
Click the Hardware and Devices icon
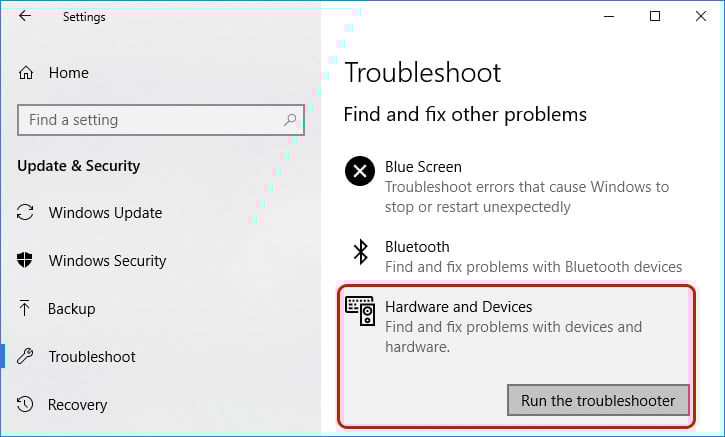click(359, 311)
